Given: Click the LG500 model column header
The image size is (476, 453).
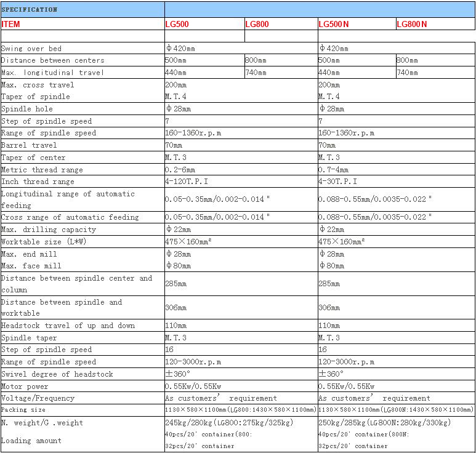Looking at the screenshot, I should [x=177, y=24].
